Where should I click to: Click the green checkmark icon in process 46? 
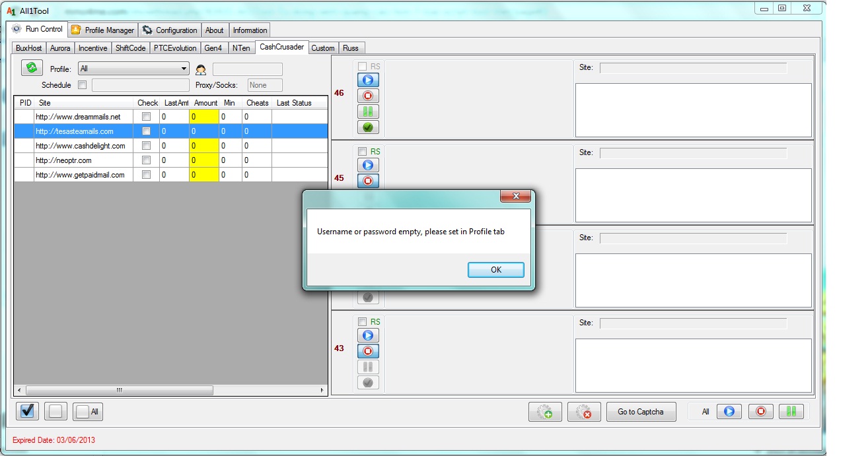point(368,127)
